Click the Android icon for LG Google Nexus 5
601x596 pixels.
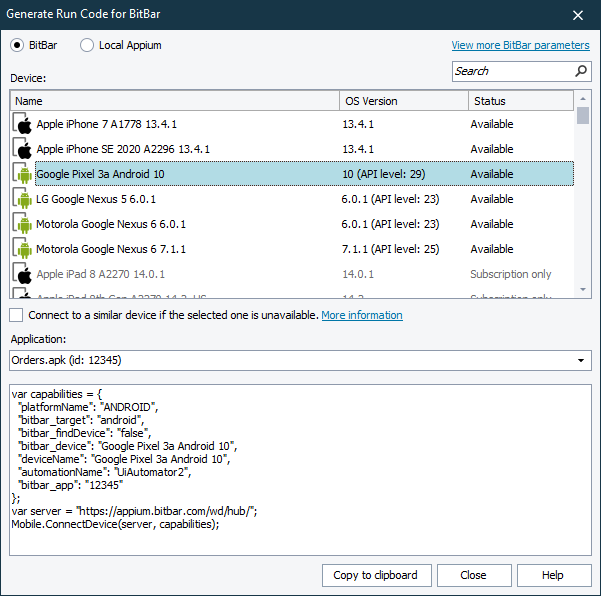coord(23,199)
